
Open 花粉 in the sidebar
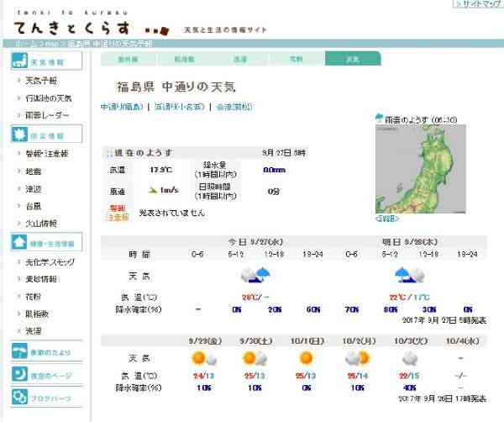(x=34, y=296)
